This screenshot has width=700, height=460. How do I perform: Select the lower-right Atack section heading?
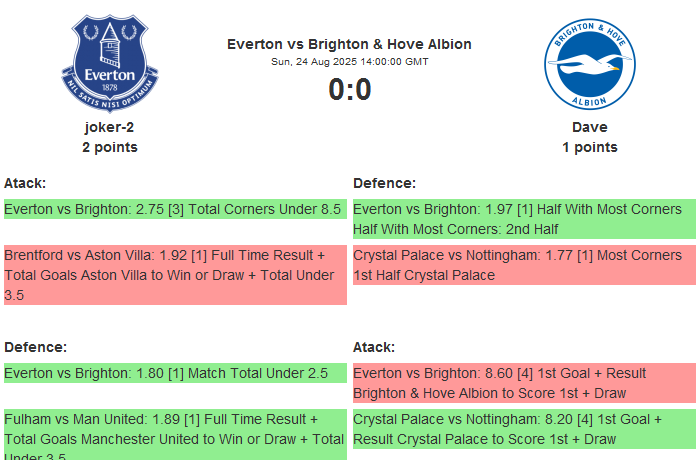pos(374,347)
